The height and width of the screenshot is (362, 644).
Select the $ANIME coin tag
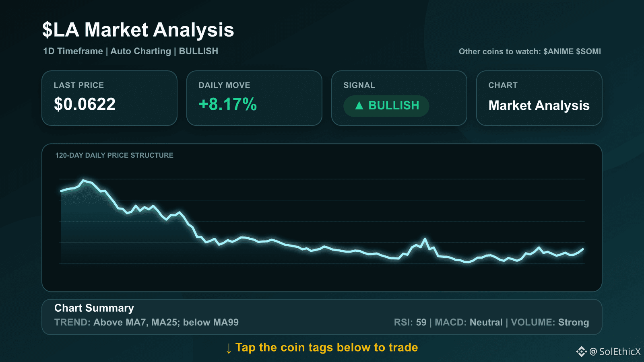tap(558, 51)
